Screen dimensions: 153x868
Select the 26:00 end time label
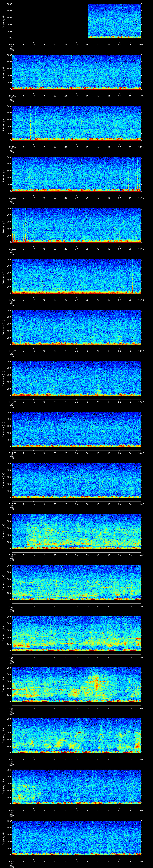click(141, 862)
